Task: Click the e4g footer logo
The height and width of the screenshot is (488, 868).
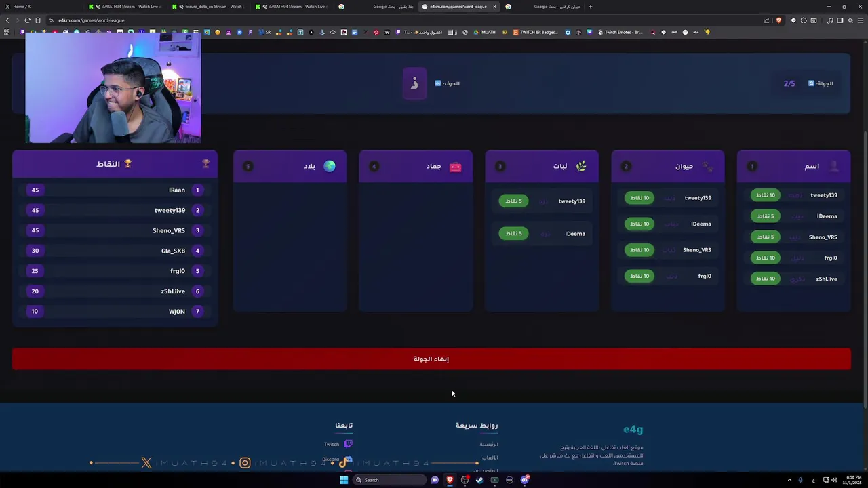Action: pos(633,429)
